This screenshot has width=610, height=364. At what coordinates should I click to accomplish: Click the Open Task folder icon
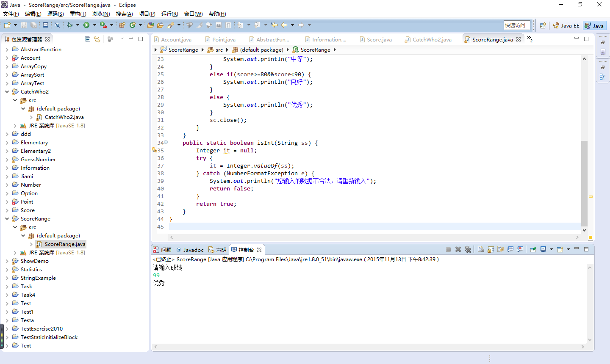(160, 25)
